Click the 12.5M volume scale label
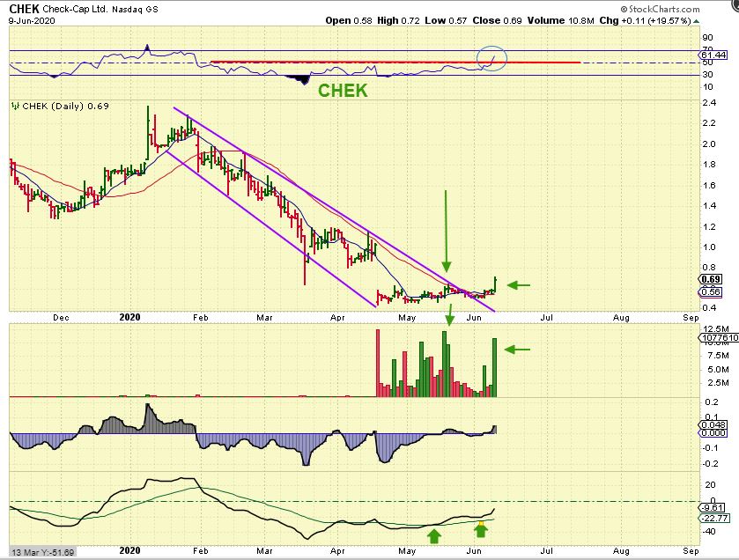The image size is (739, 560). tap(715, 328)
